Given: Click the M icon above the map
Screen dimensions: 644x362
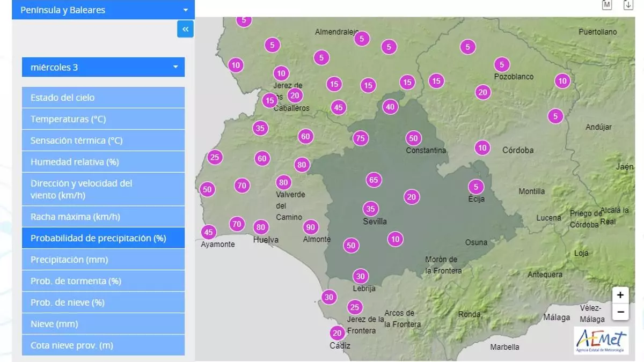Looking at the screenshot, I should coord(607,5).
